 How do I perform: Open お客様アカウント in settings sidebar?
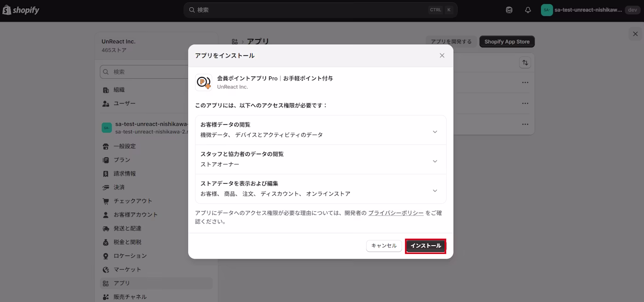pos(156,215)
